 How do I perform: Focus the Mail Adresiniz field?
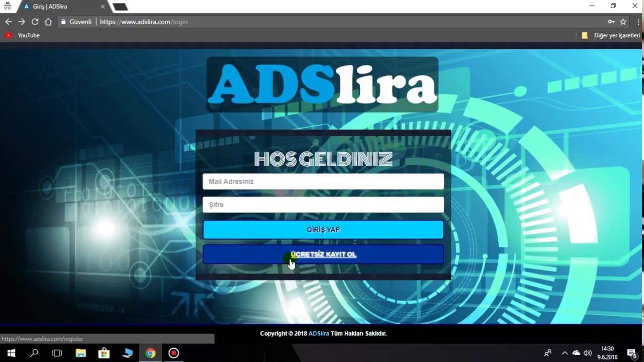(323, 182)
